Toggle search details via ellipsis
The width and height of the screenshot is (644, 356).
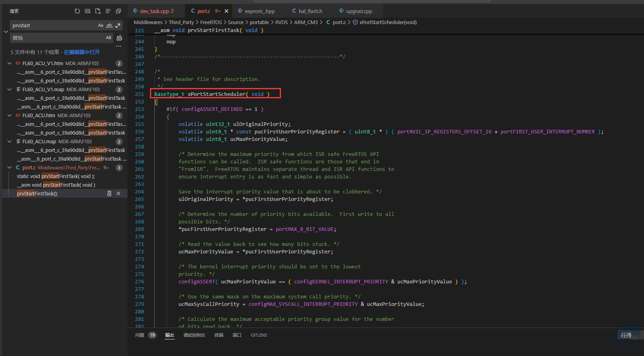[x=118, y=46]
